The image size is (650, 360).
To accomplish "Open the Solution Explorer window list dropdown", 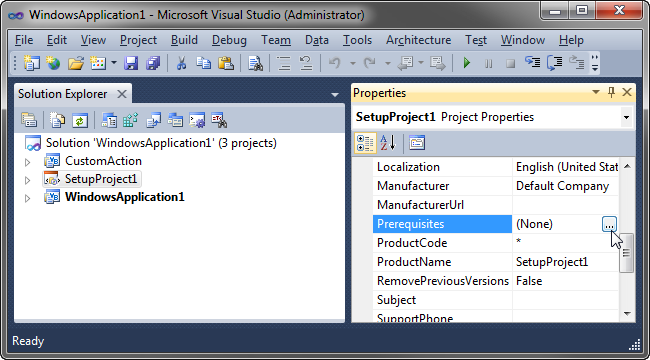I will 335,95.
